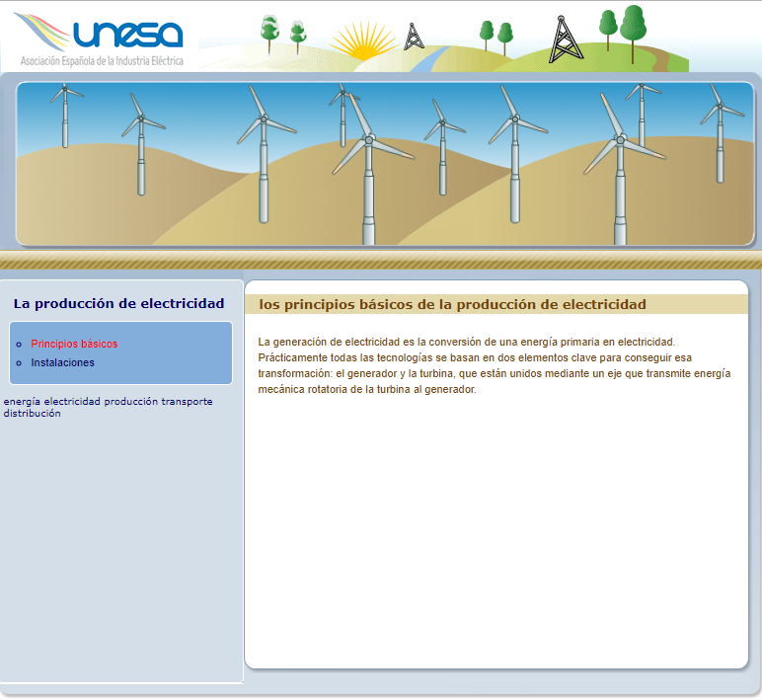Open the Principios básicos menu item
The width and height of the screenshot is (762, 700).
coord(74,345)
